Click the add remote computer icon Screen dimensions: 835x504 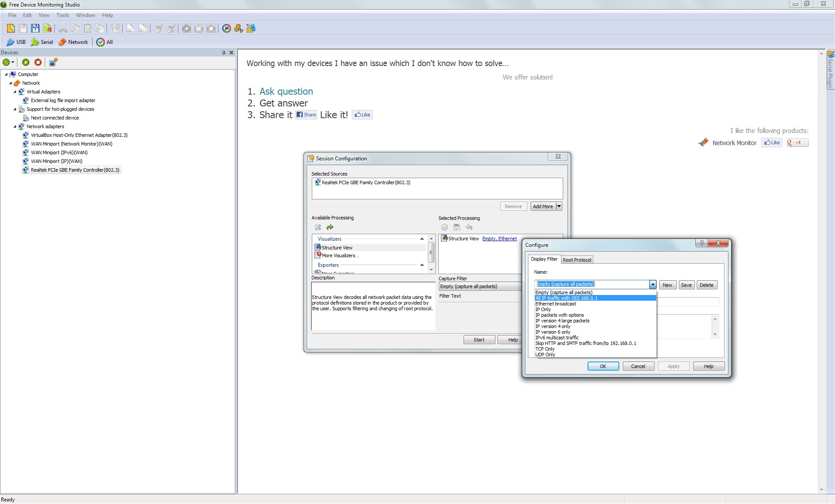53,63
